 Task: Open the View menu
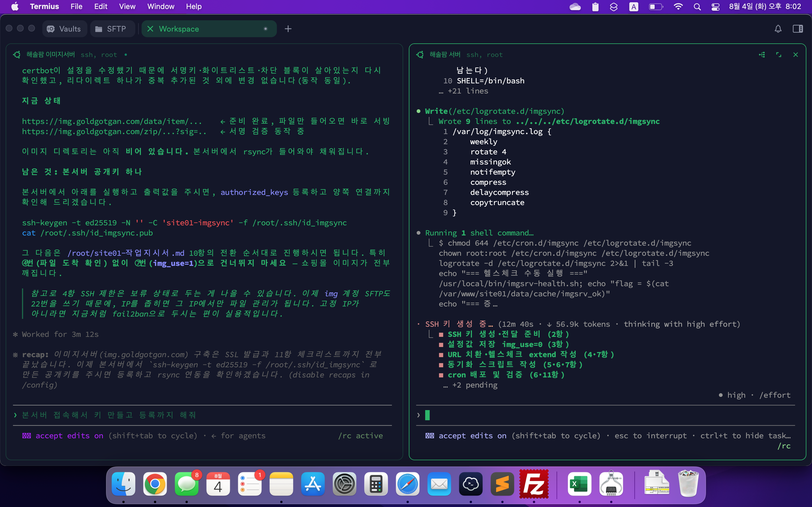tap(127, 6)
